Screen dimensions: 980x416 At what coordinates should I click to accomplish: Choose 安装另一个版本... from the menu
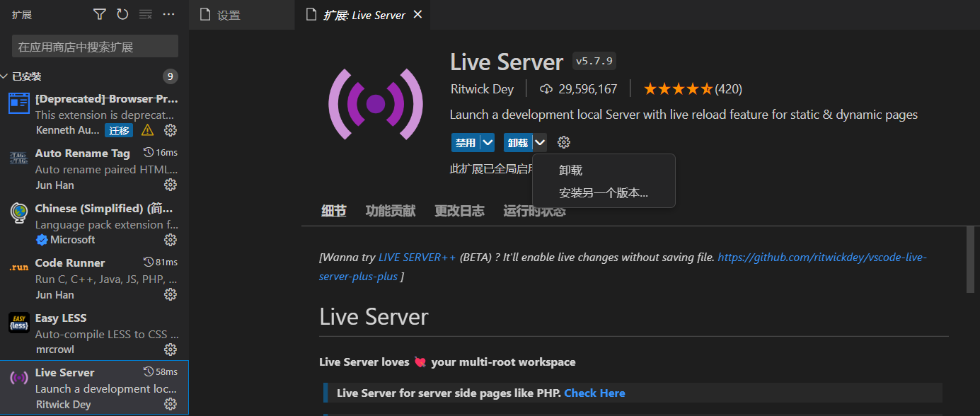604,193
